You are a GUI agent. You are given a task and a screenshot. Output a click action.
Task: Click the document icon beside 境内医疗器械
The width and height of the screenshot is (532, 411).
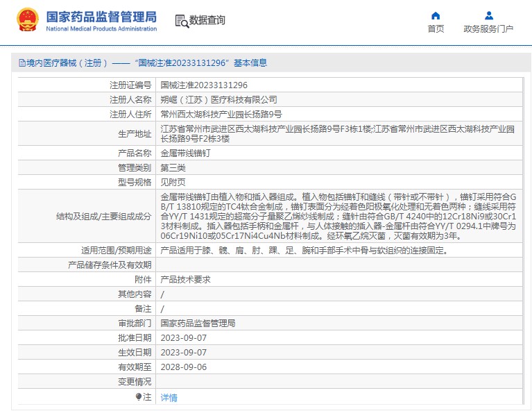coord(22,63)
